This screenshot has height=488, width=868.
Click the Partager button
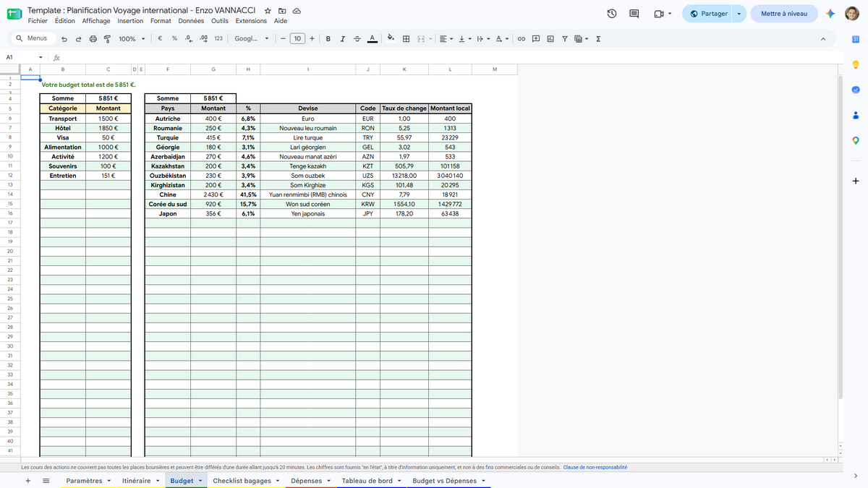tap(707, 14)
